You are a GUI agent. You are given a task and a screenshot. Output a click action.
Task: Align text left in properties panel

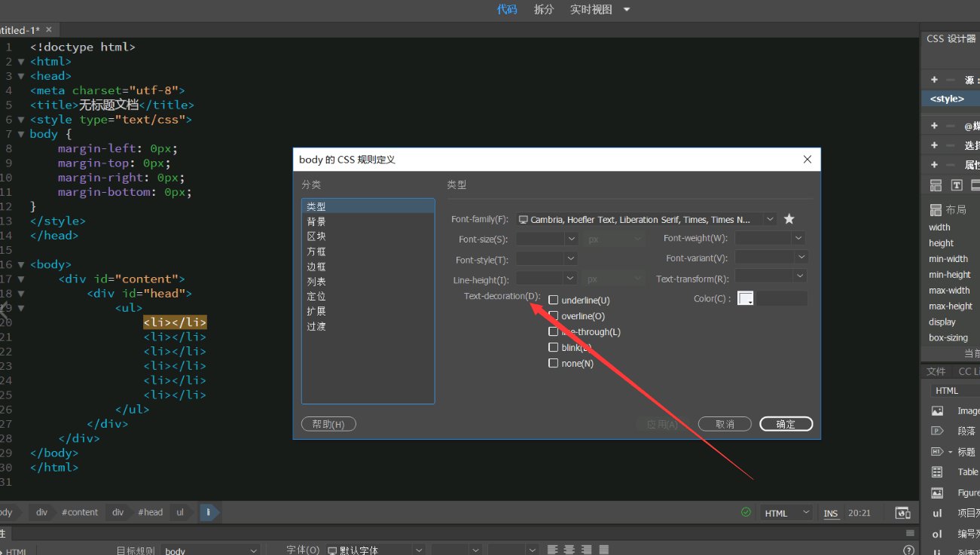[553, 550]
